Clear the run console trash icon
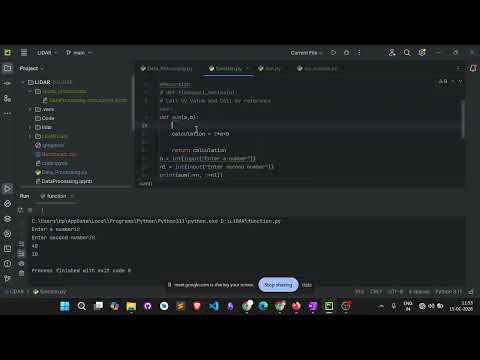480x360 pixels. pyautogui.click(x=21, y=273)
